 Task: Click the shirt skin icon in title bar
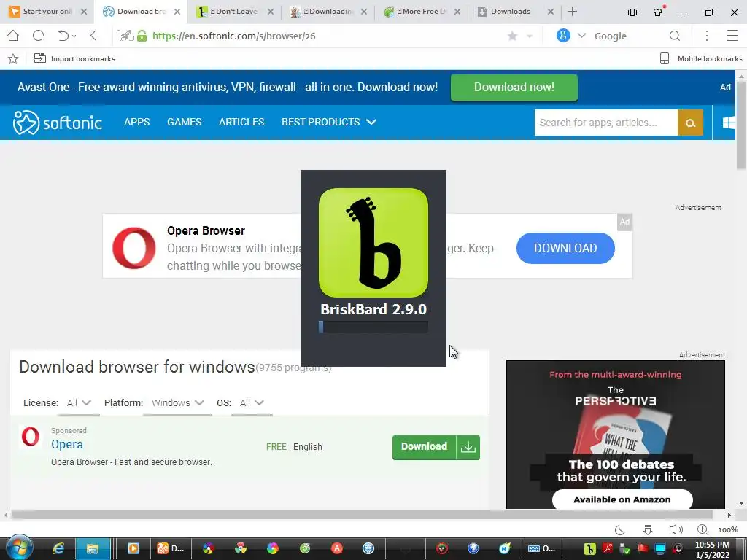tap(659, 12)
